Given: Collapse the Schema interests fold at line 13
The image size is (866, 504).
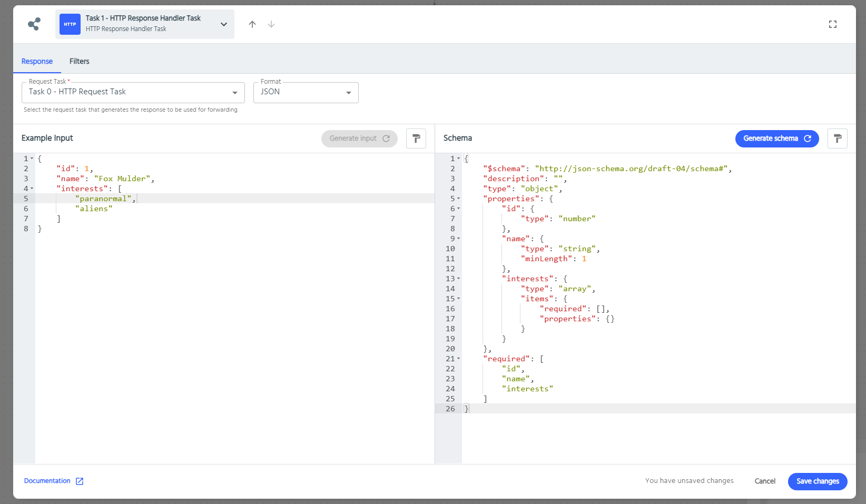Looking at the screenshot, I should 458,279.
